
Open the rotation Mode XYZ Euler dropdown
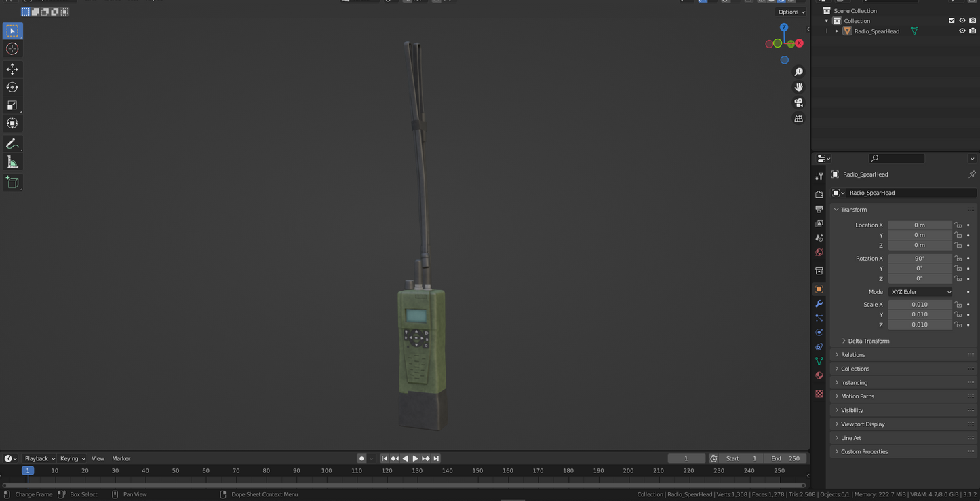[x=920, y=292]
